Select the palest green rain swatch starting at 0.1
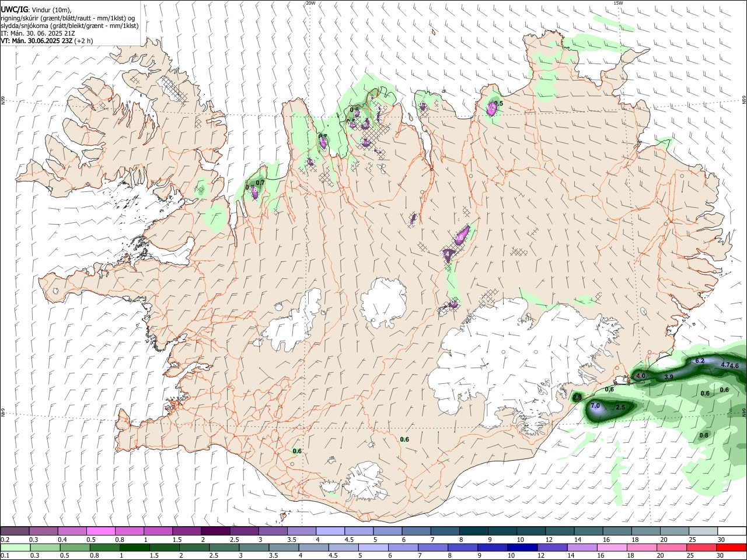The height and width of the screenshot is (560, 747). pyautogui.click(x=15, y=547)
